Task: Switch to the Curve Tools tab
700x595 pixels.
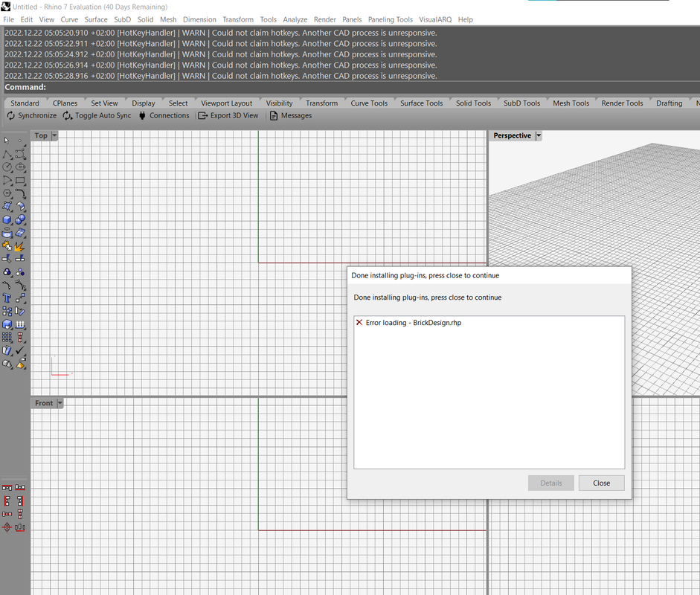Action: click(x=369, y=103)
